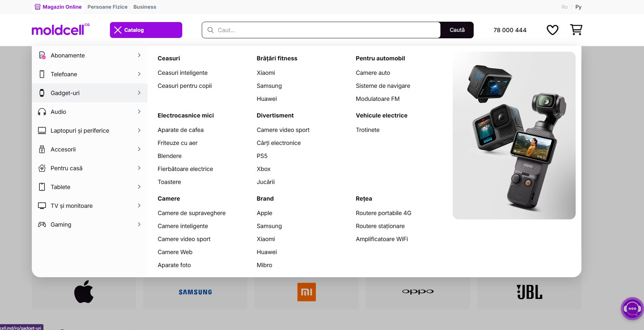Click the Audio headphones icon
644x330 pixels.
click(42, 112)
